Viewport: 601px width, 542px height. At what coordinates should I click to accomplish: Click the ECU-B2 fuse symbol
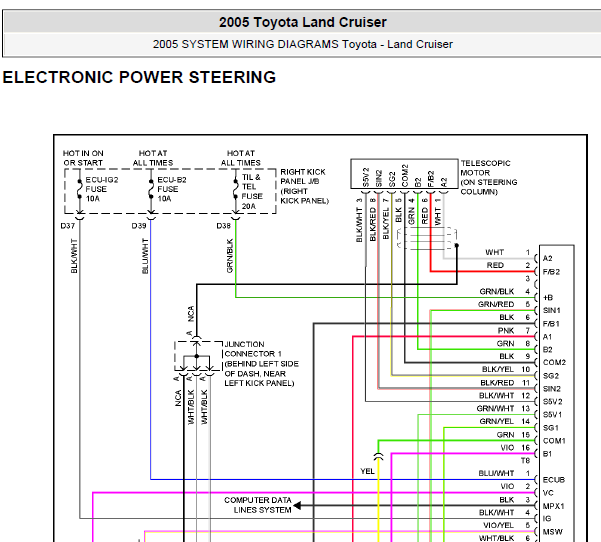[x=151, y=189]
